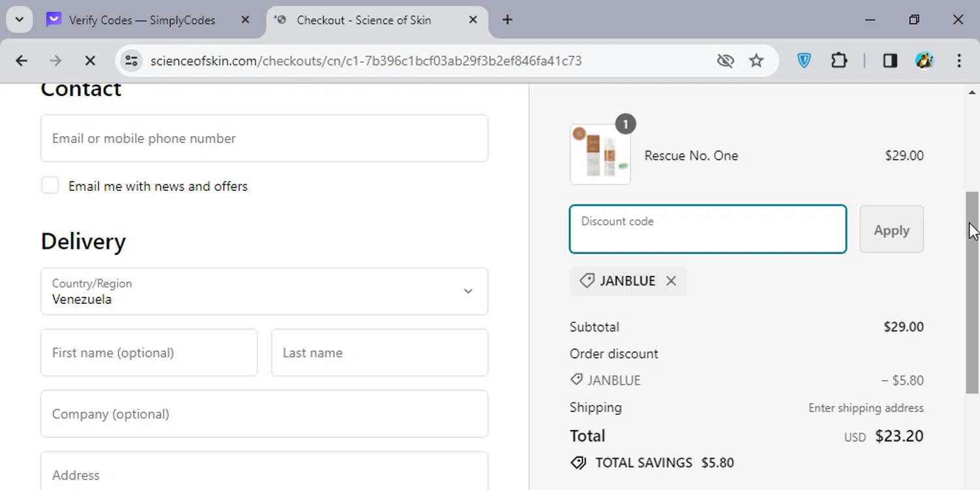Click the Company (optional) field
980x490 pixels.
click(x=264, y=414)
